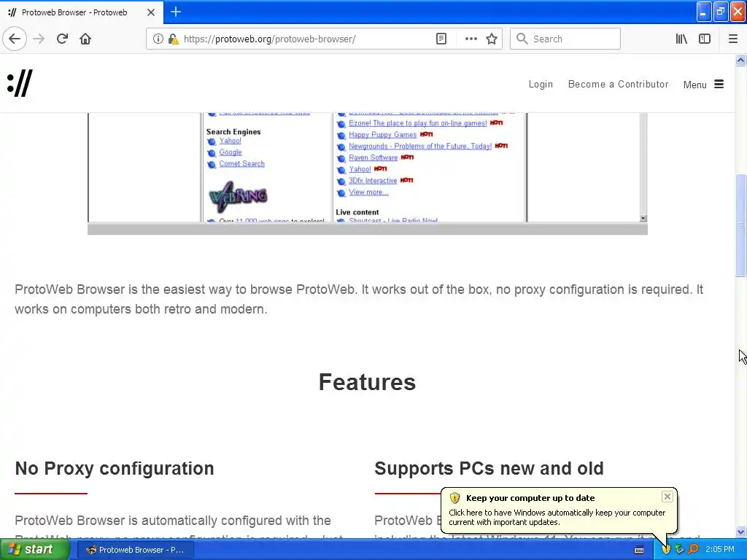This screenshot has height=560, width=747.
Task: Click the Features heading
Action: coord(368,382)
